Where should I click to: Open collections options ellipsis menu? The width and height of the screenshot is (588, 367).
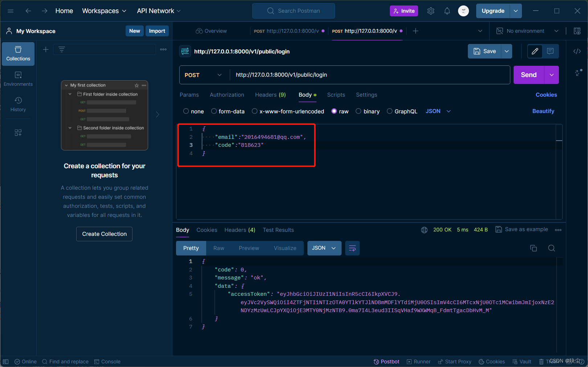click(x=163, y=49)
